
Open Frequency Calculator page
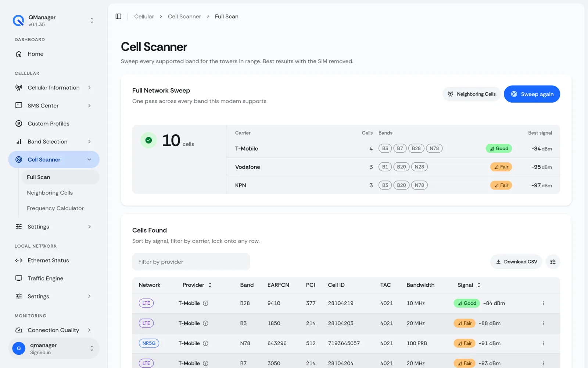(60, 208)
